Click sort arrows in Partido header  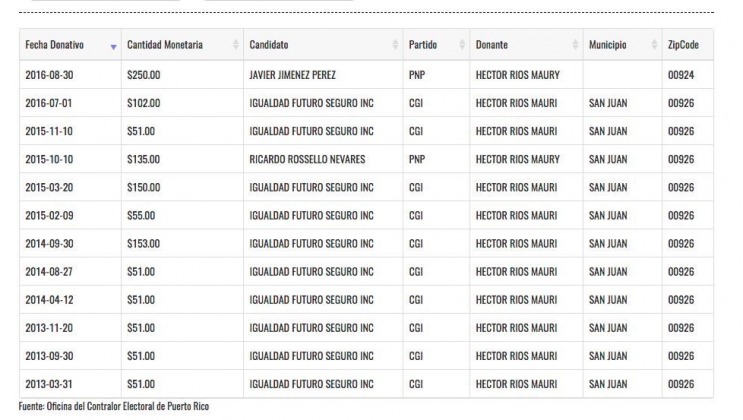click(462, 45)
